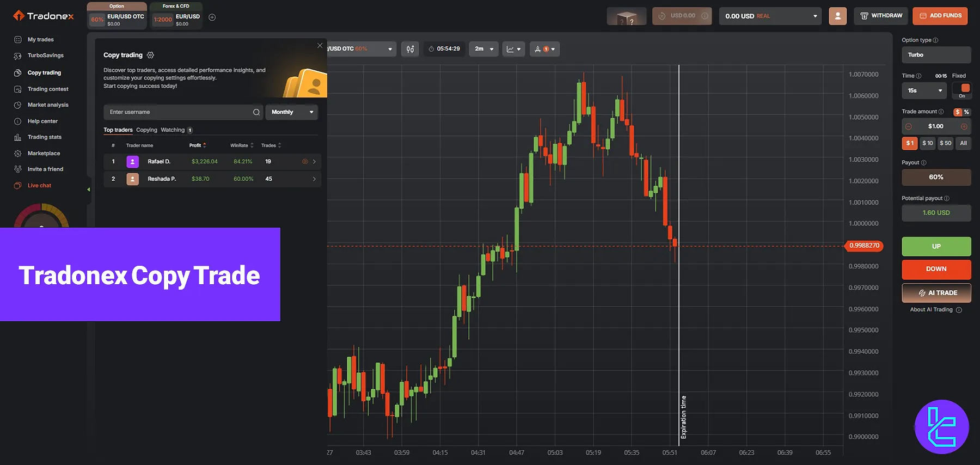Toggle the watching eye icon for Rafael D.
Image resolution: width=980 pixels, height=465 pixels.
tap(305, 162)
